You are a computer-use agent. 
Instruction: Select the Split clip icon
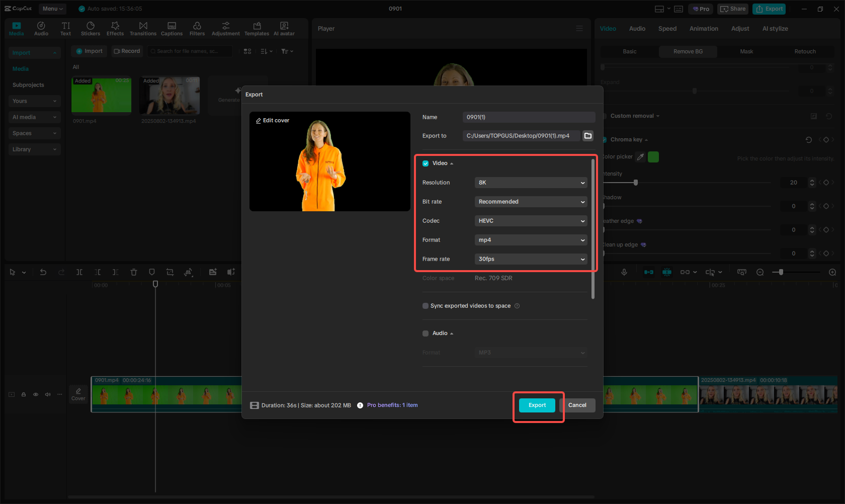pyautogui.click(x=79, y=272)
